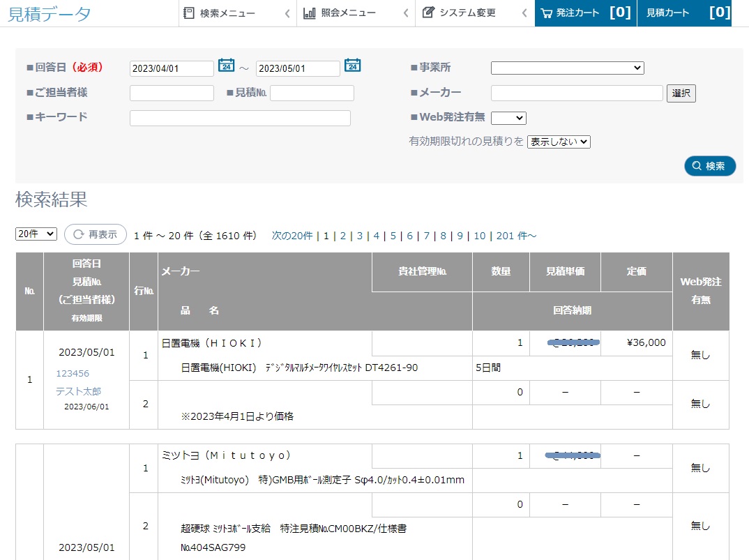
Task: Expand the 検索メニュー chevron
Action: pyautogui.click(x=287, y=13)
